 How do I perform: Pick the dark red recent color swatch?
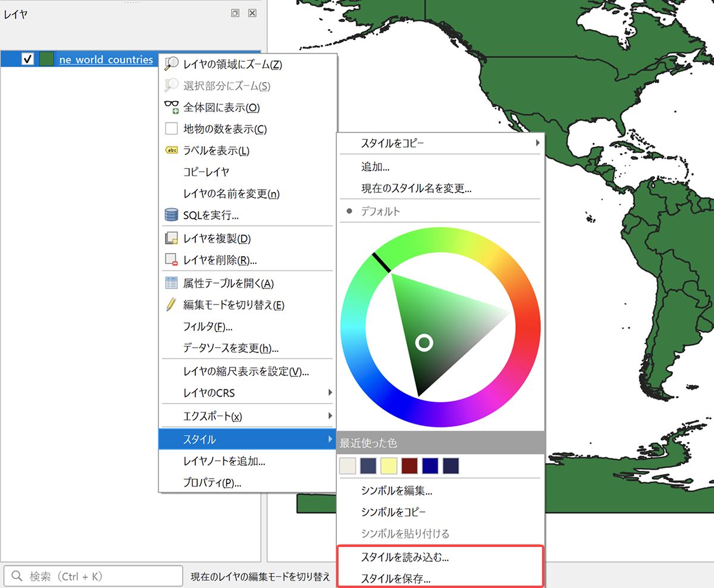pyautogui.click(x=409, y=466)
